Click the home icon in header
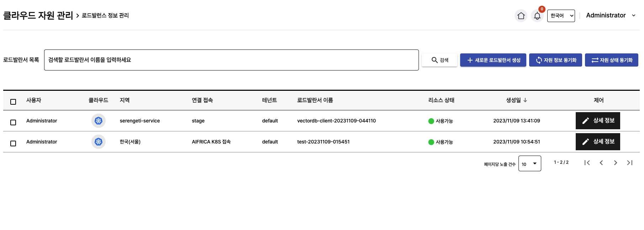The height and width of the screenshot is (230, 644). pyautogui.click(x=521, y=16)
